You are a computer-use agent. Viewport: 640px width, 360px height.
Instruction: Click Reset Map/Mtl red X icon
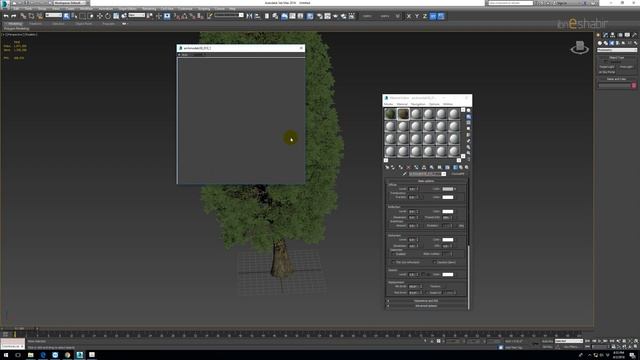(408, 167)
